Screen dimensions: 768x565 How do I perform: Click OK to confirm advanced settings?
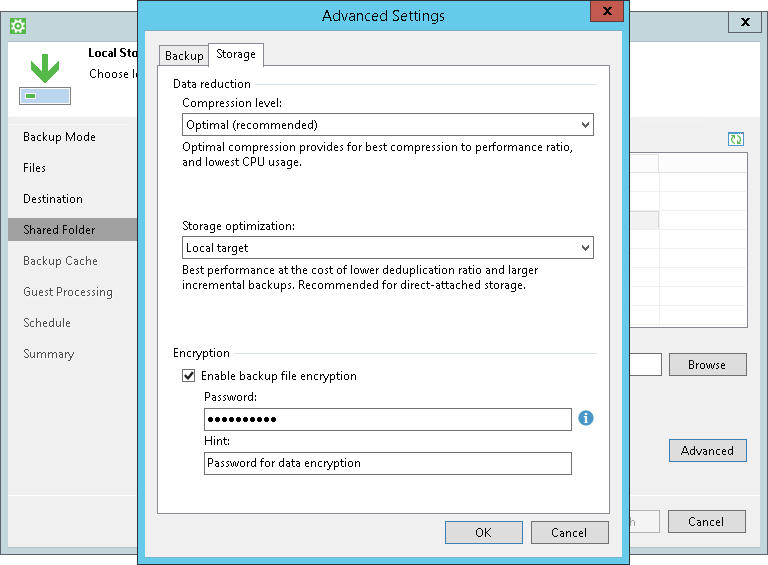[x=483, y=533]
